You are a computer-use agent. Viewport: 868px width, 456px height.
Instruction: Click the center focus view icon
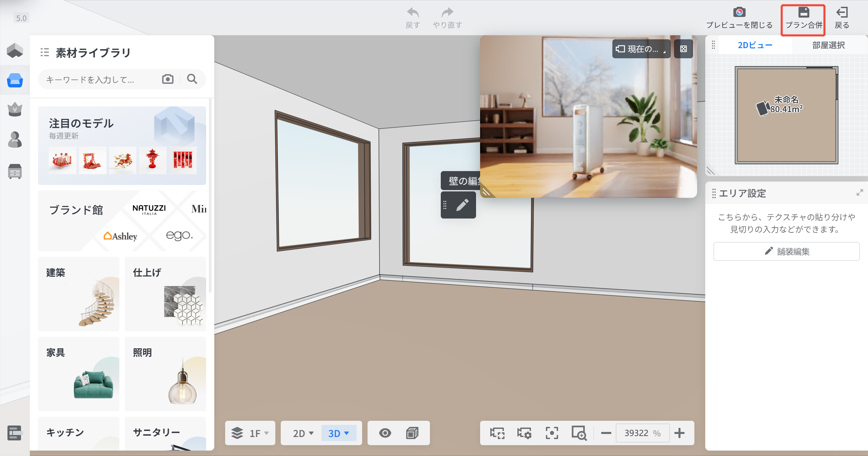coord(552,433)
